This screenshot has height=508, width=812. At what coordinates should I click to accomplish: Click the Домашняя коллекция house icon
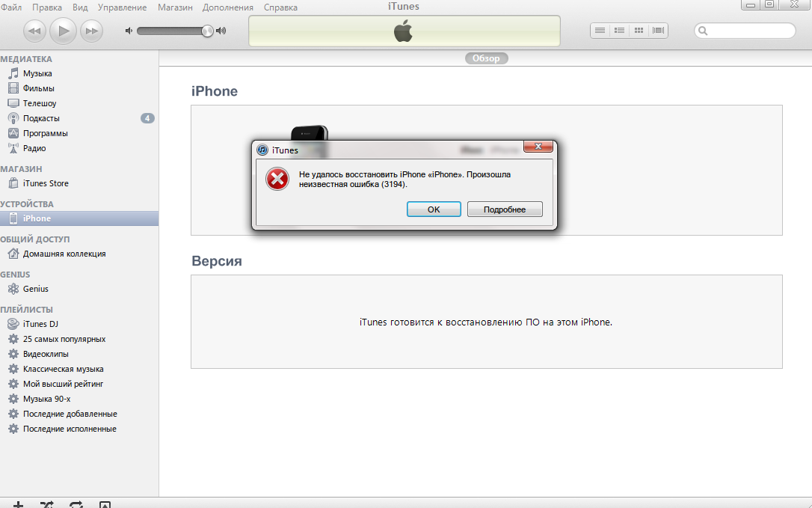13,254
